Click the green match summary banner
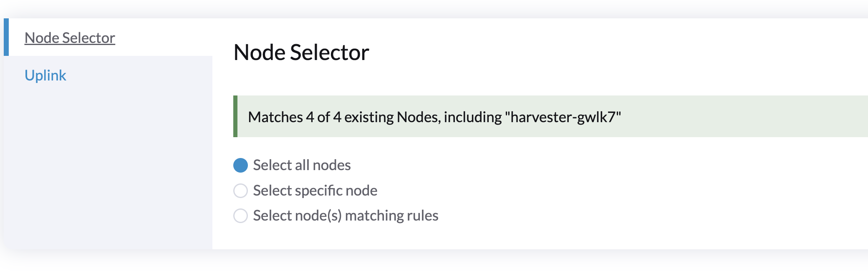The image size is (868, 271). coord(501,117)
